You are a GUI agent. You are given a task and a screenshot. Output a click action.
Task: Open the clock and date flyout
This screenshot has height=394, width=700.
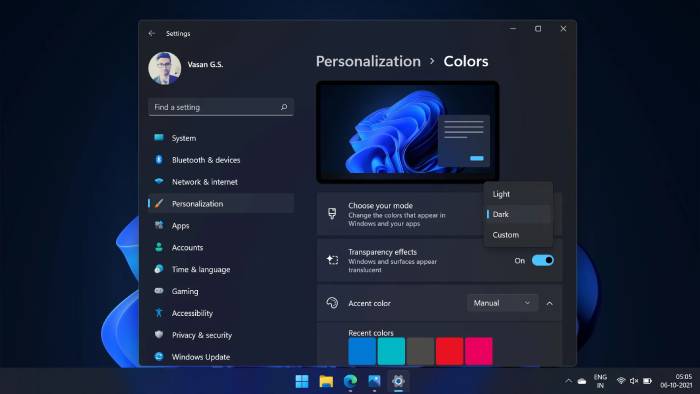point(677,381)
